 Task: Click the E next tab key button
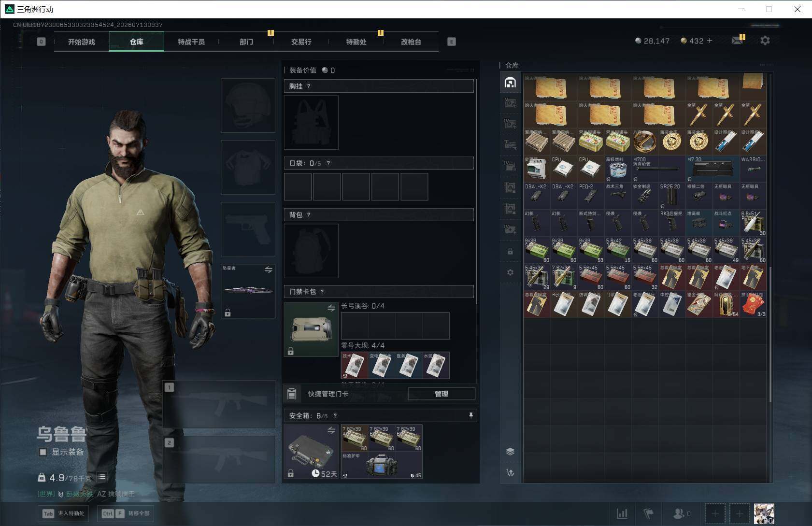tap(452, 42)
